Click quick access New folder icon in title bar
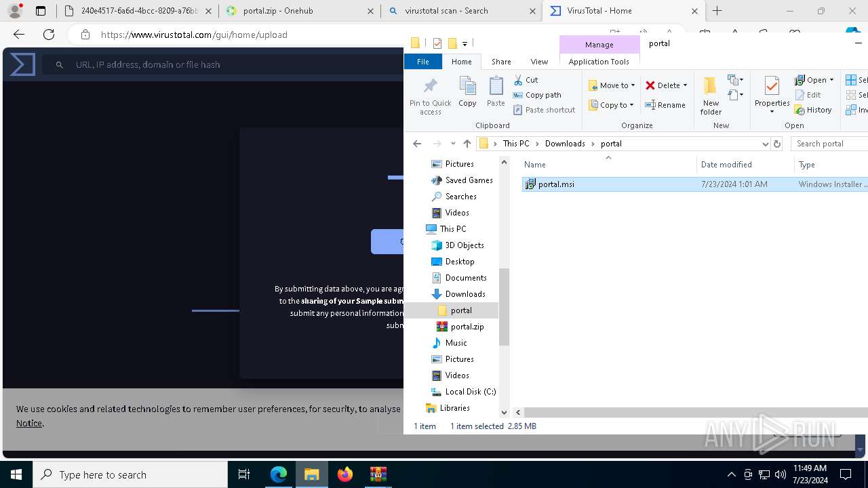The height and width of the screenshot is (488, 868). tap(452, 43)
